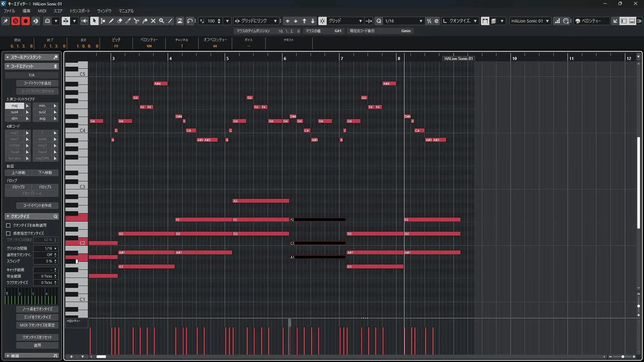Toggle the red Solo Editor button

pos(15,21)
